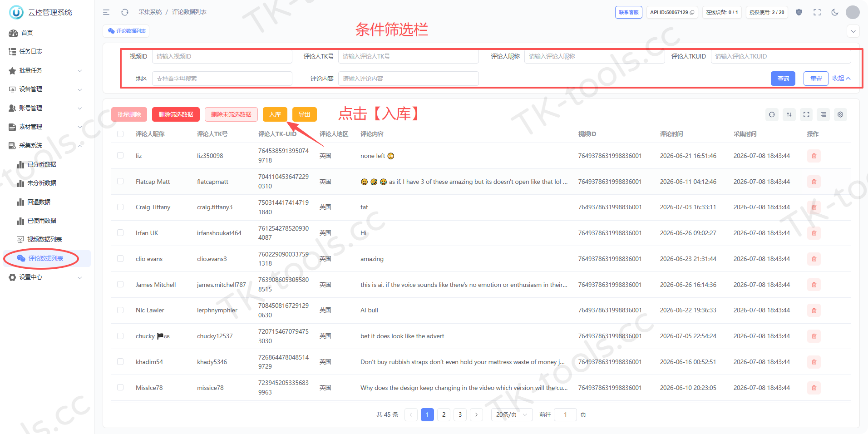Screen dimensions: 868x434
Task: Click the cloud control system logo
Action: 16,12
